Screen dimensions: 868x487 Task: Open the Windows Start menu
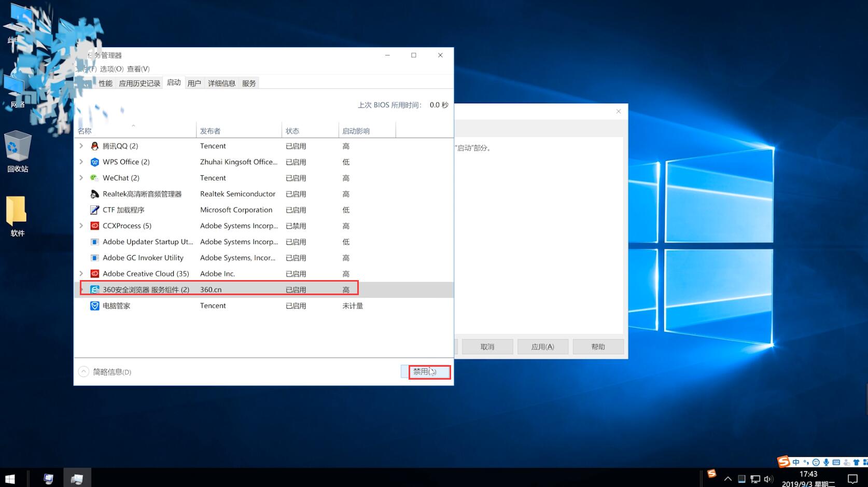pos(10,478)
